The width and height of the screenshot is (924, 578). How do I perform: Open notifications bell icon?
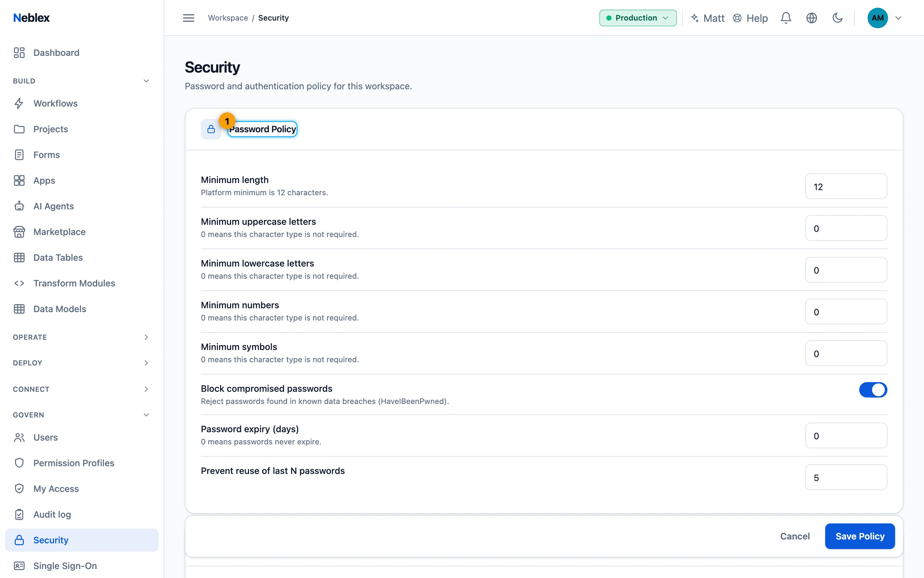786,18
